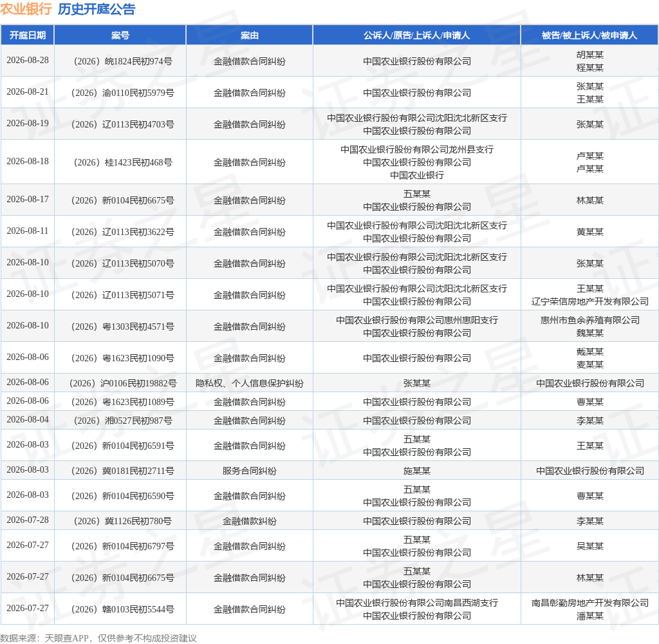The width and height of the screenshot is (659, 644).
Task: Select case number (2026)沪0106民初19882号
Action: 123,383
